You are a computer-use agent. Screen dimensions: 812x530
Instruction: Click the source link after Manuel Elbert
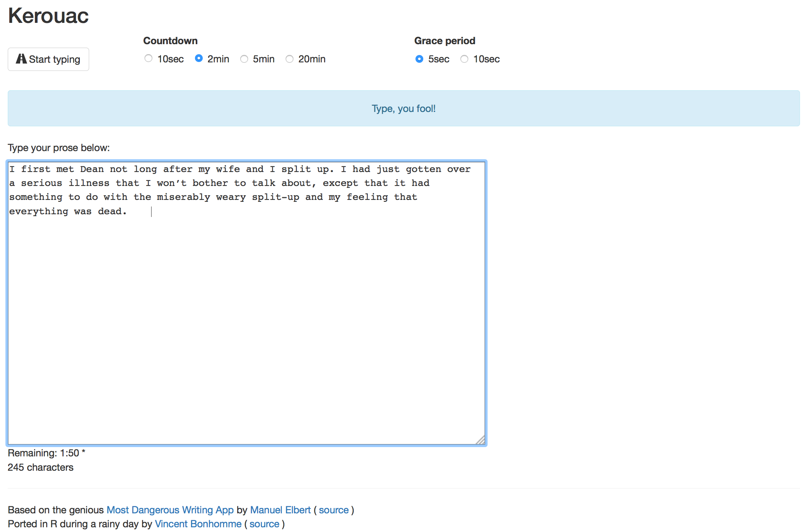[x=333, y=510]
